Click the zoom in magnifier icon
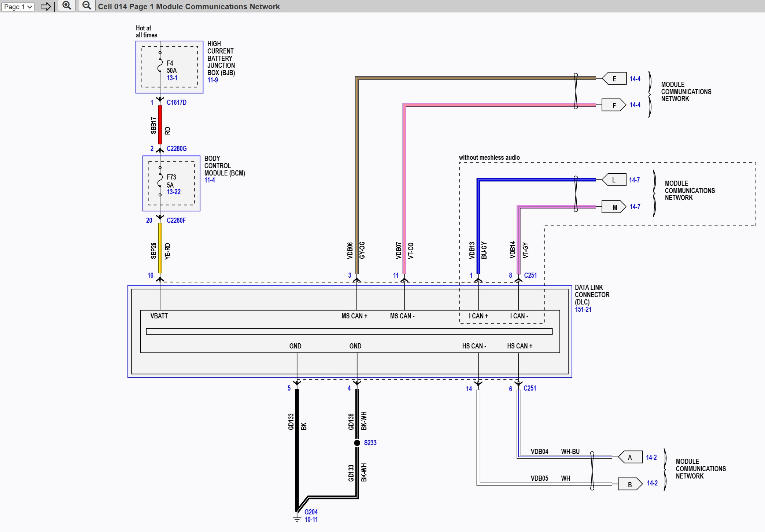Screen dimensions: 765x532 67,5
